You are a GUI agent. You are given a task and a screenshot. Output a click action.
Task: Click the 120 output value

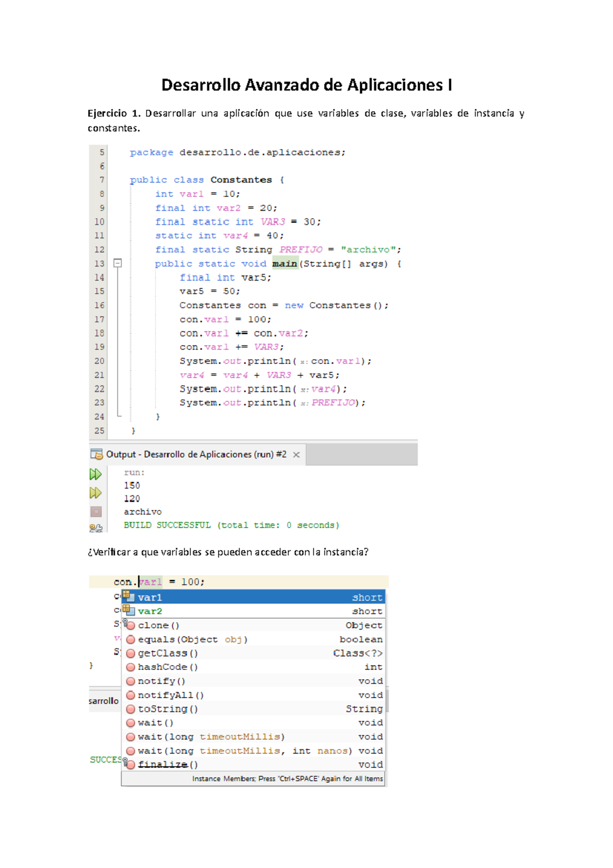pos(132,498)
